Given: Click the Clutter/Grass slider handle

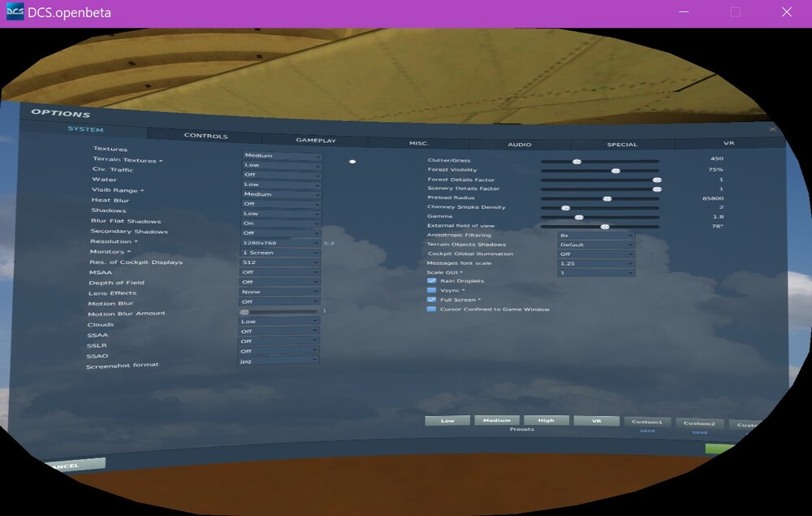Looking at the screenshot, I should [577, 162].
